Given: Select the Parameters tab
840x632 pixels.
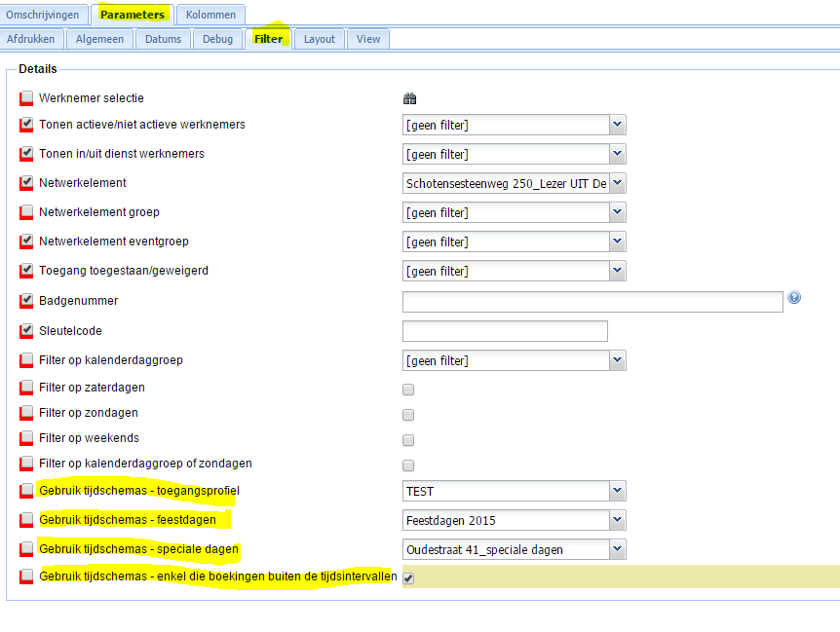Looking at the screenshot, I should click(x=133, y=15).
